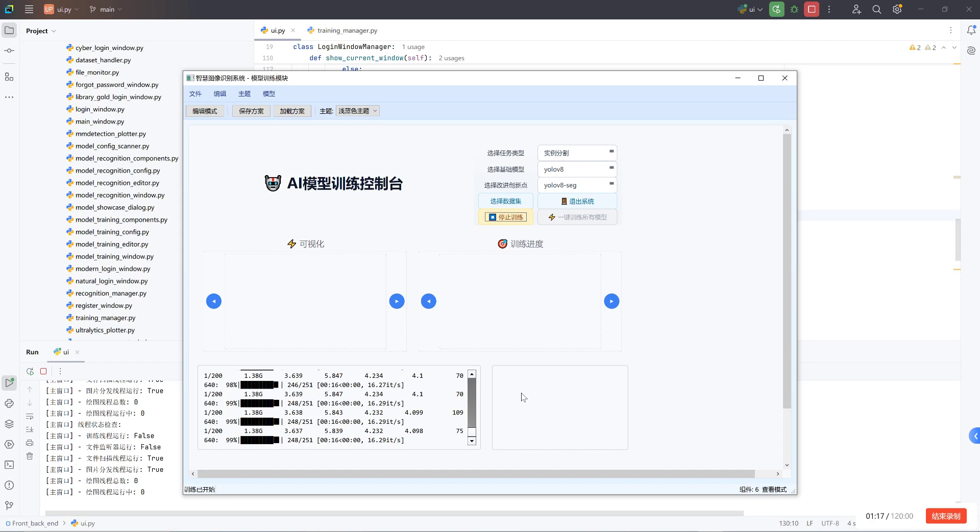Open the Terminal tool window icon
The image size is (980, 532).
point(9,465)
